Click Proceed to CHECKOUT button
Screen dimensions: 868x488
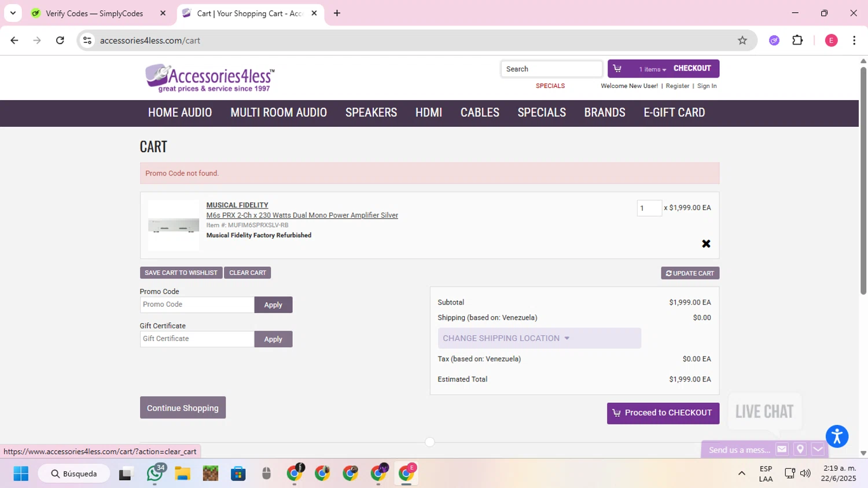pos(663,413)
